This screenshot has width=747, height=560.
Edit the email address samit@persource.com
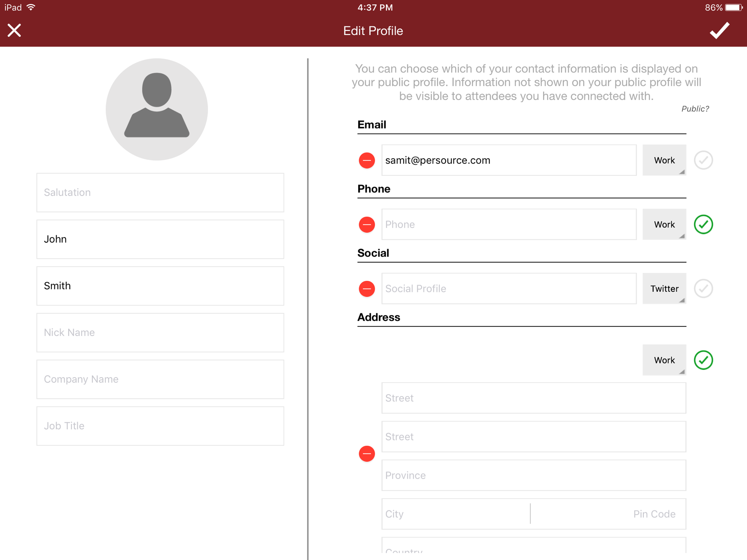tap(509, 160)
